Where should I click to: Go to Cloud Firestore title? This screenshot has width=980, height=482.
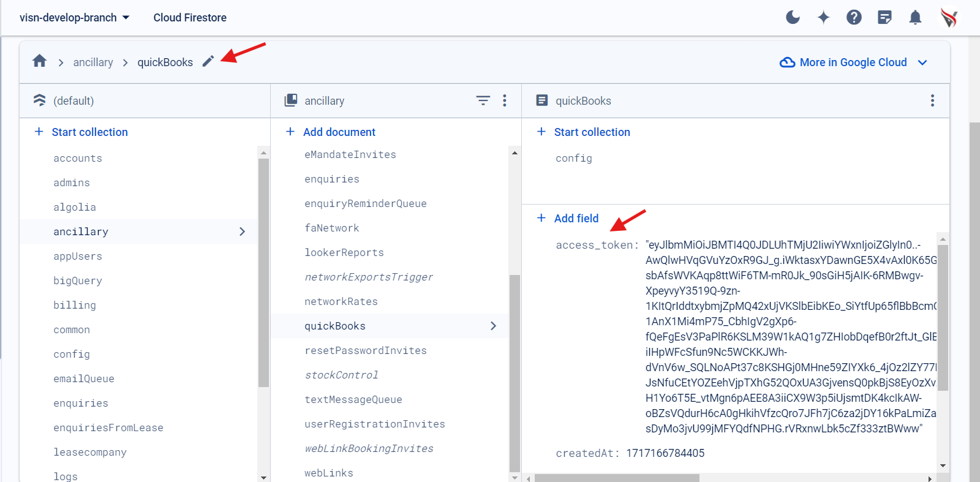click(x=190, y=18)
